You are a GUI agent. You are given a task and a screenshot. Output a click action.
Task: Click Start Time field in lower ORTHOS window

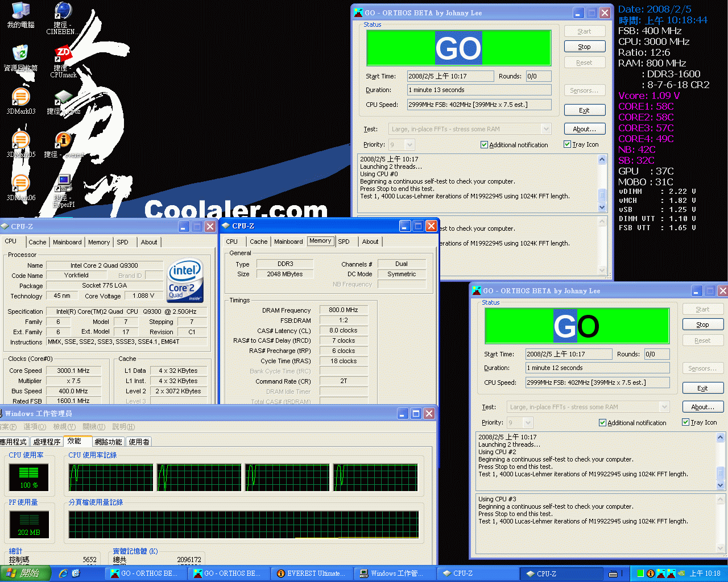(569, 354)
